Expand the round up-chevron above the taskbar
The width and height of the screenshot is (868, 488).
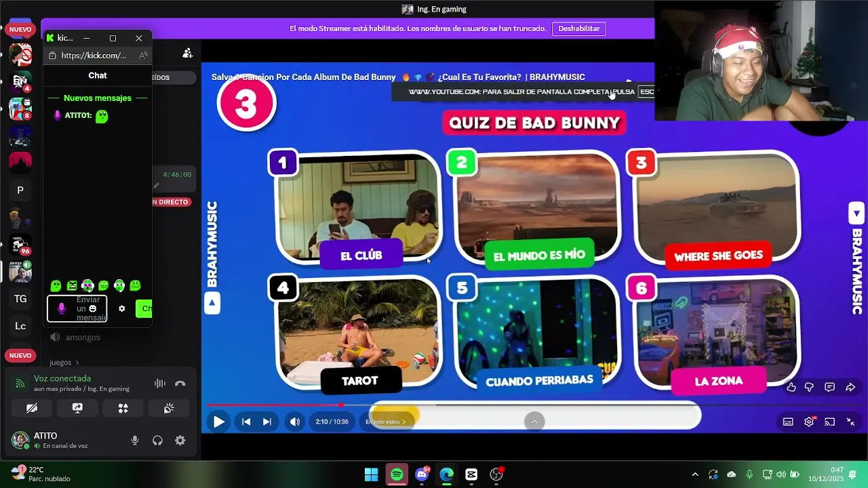pos(534,422)
